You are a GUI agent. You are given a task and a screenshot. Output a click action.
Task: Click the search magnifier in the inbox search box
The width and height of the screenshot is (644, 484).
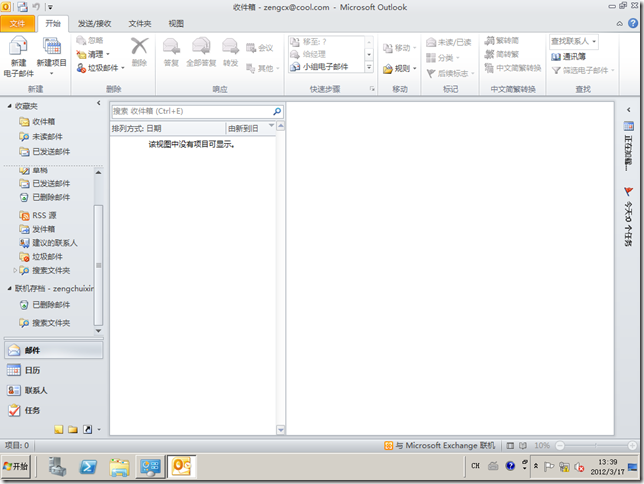coord(277,111)
